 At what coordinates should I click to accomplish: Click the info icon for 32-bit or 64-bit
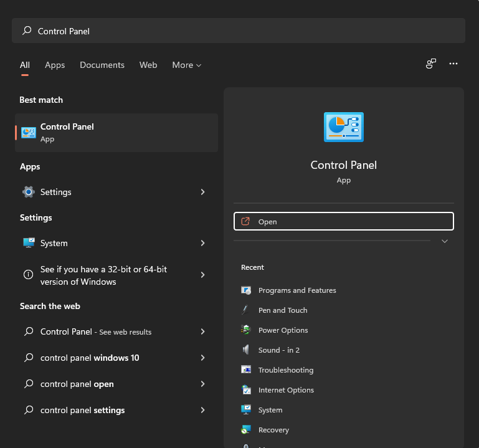point(29,274)
